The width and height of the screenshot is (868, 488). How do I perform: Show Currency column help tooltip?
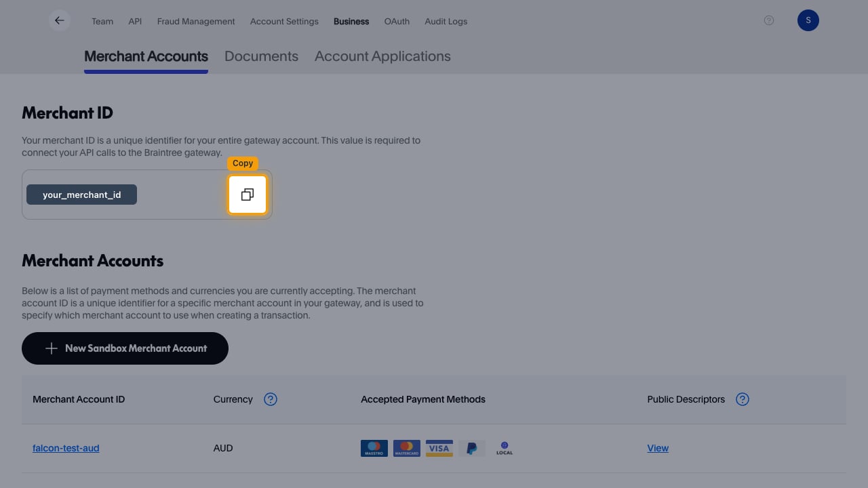[x=271, y=399]
